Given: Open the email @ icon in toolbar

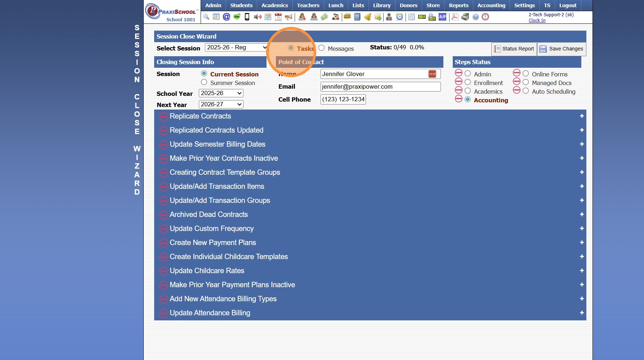Looking at the screenshot, I should pos(227,17).
